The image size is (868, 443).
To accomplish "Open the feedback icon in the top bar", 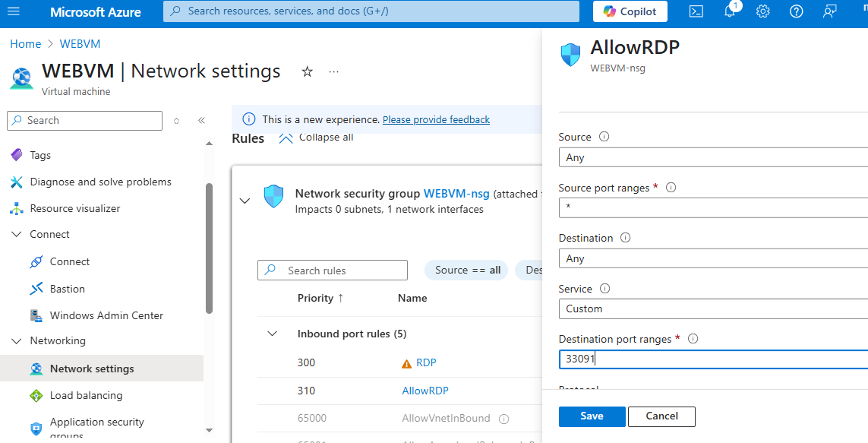I will pyautogui.click(x=829, y=11).
